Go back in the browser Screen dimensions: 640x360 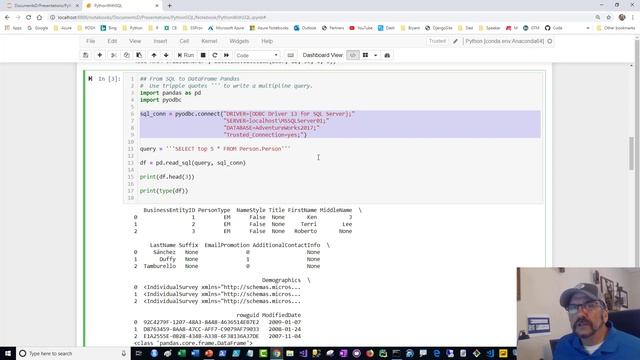7,18
